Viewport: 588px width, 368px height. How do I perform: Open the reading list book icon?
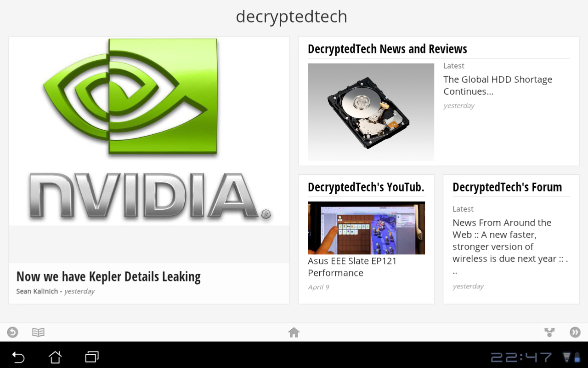click(x=38, y=332)
